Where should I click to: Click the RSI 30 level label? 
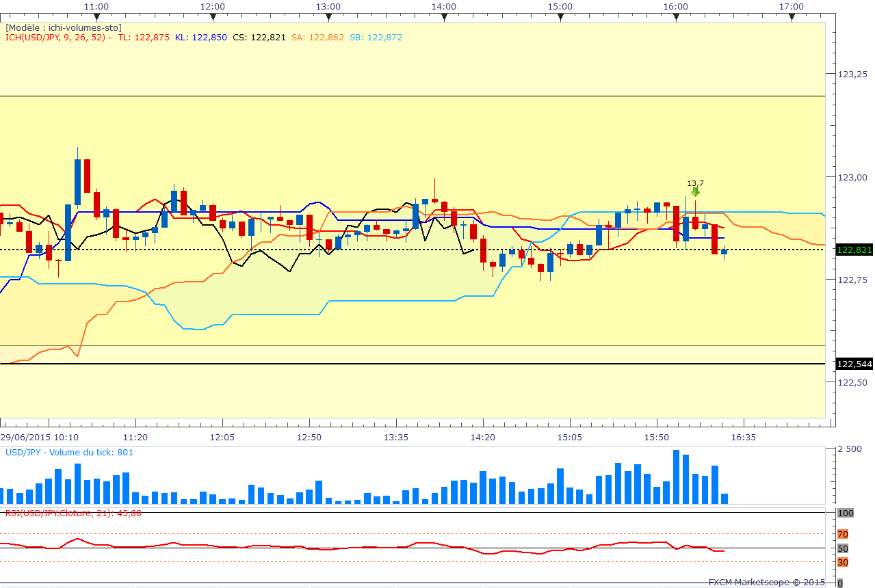843,562
